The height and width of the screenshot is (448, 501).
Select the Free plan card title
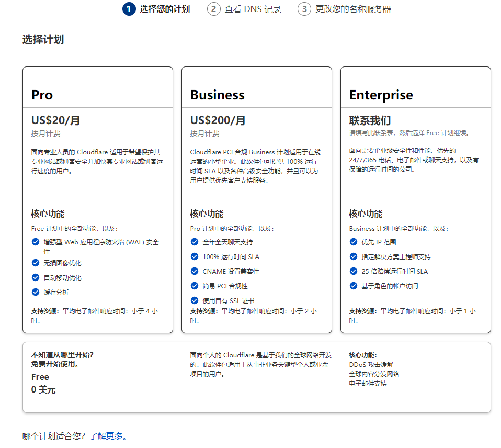click(x=40, y=377)
